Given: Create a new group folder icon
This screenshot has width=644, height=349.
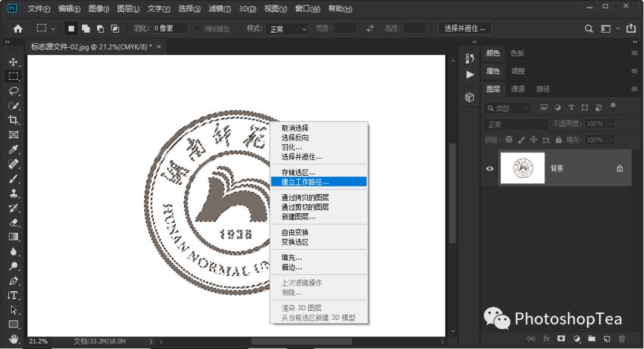Looking at the screenshot, I should click(x=592, y=339).
